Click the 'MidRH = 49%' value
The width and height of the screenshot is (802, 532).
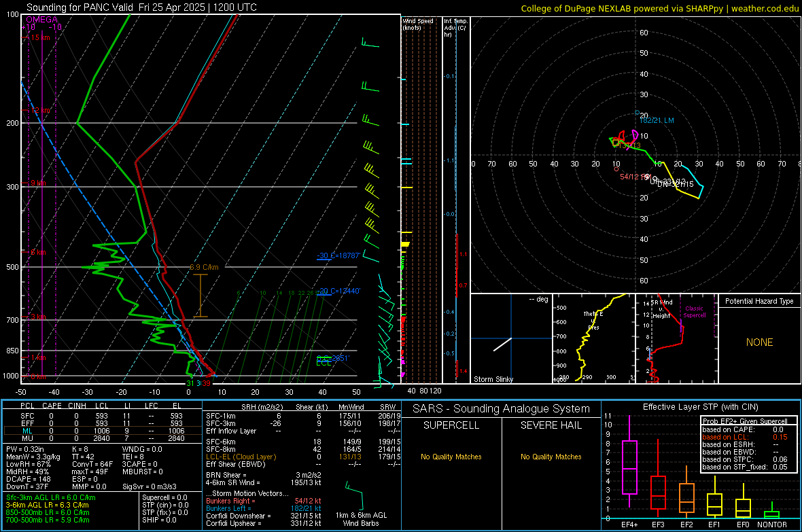tap(27, 472)
